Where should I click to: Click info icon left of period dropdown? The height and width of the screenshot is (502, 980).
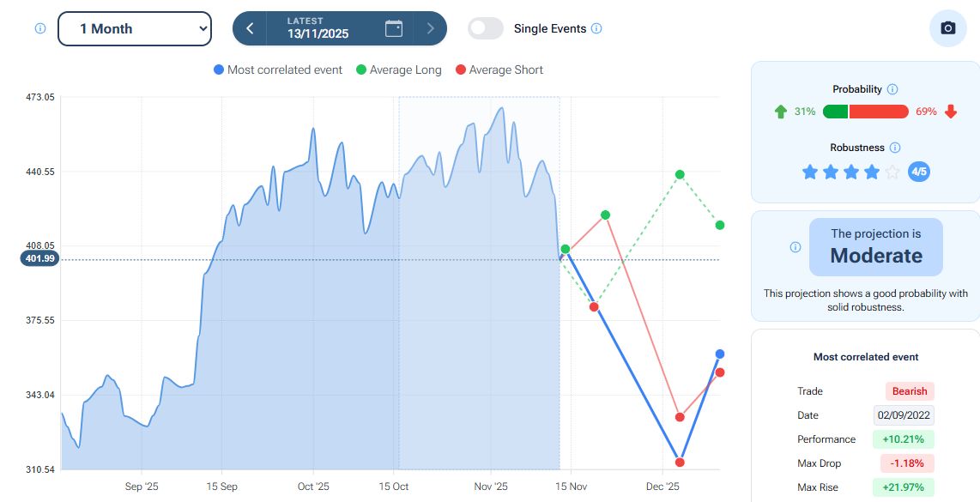tap(39, 28)
